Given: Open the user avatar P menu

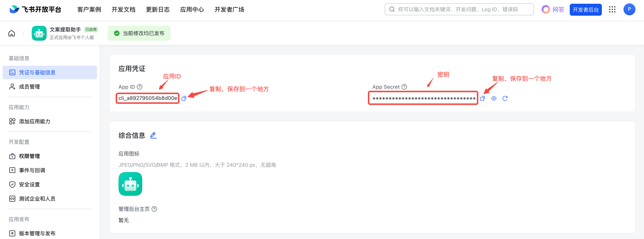Looking at the screenshot, I should 629,9.
